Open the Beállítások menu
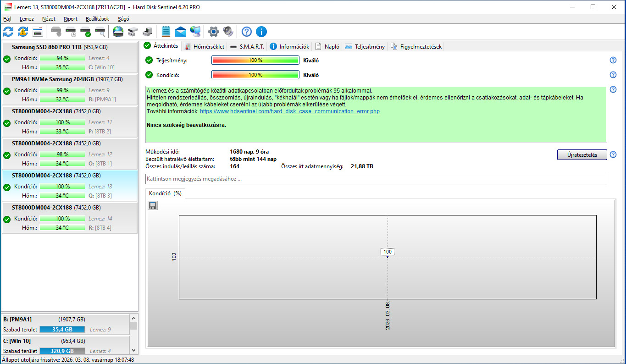626x364 pixels. click(x=97, y=19)
